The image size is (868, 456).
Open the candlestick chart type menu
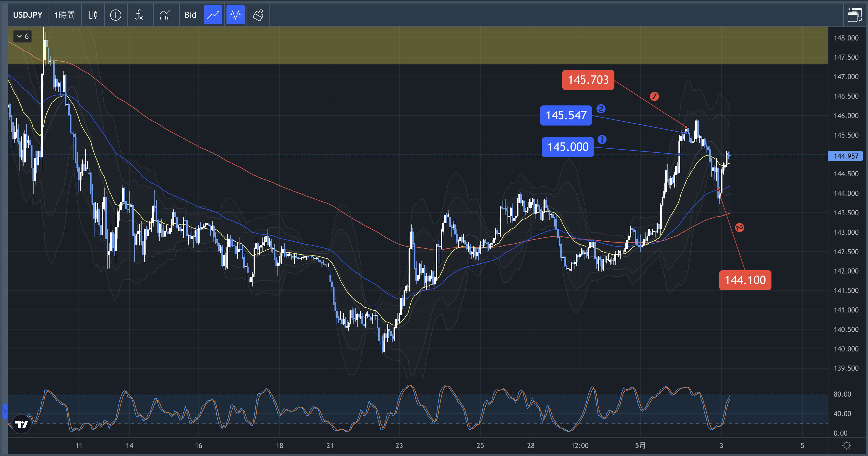[93, 15]
